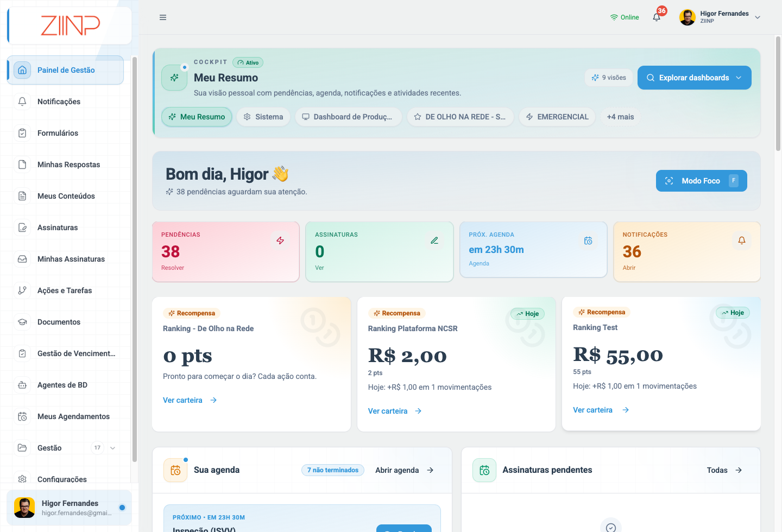The height and width of the screenshot is (532, 782).
Task: Click Ver carteira for Ranking Test
Action: click(x=601, y=410)
